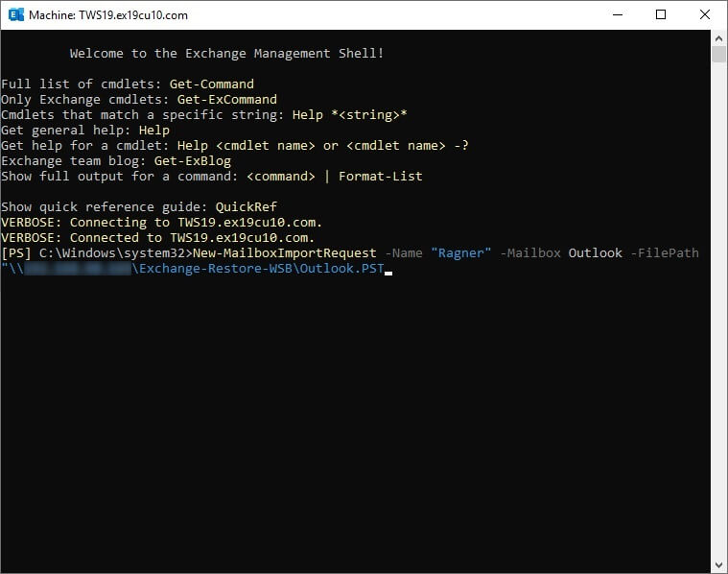
Task: Click the '[PS] C:\Windows\system32>' prompt
Action: (x=97, y=252)
